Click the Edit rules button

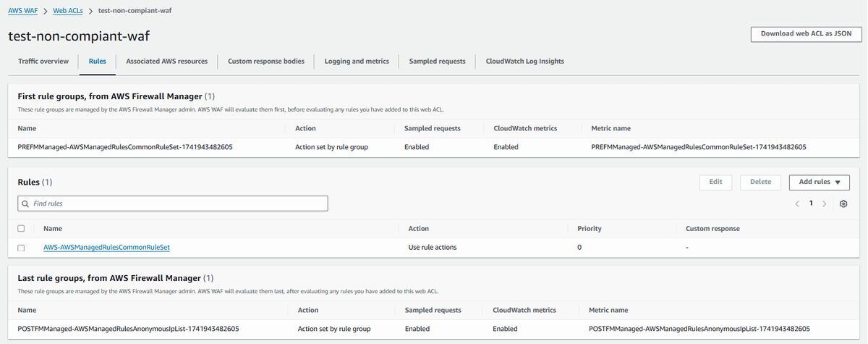tap(715, 182)
